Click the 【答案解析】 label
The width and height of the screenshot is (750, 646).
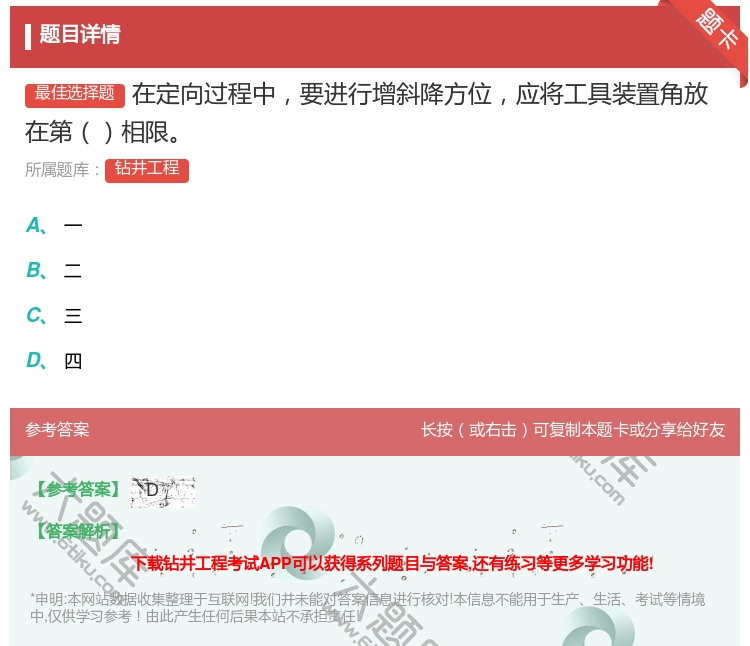(x=78, y=531)
